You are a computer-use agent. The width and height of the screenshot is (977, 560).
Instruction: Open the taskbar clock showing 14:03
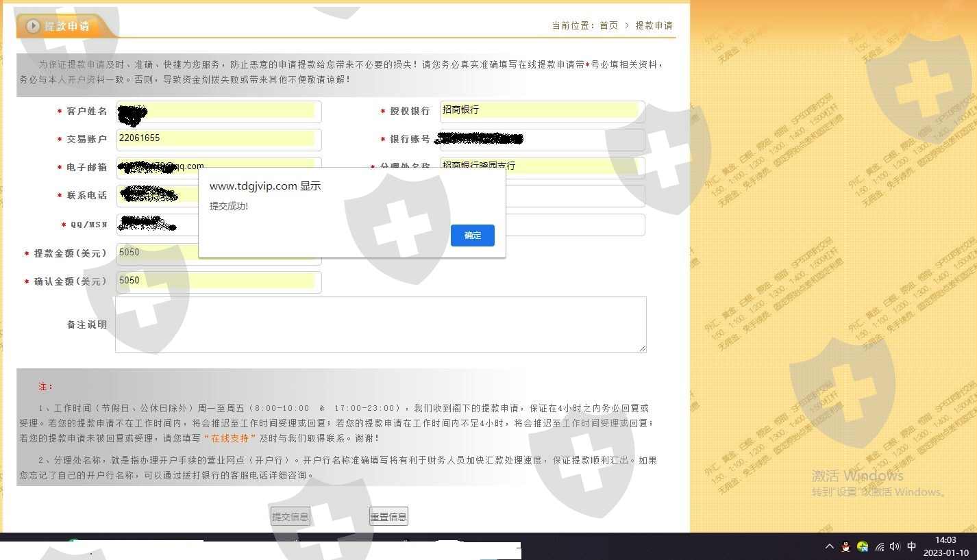945,546
